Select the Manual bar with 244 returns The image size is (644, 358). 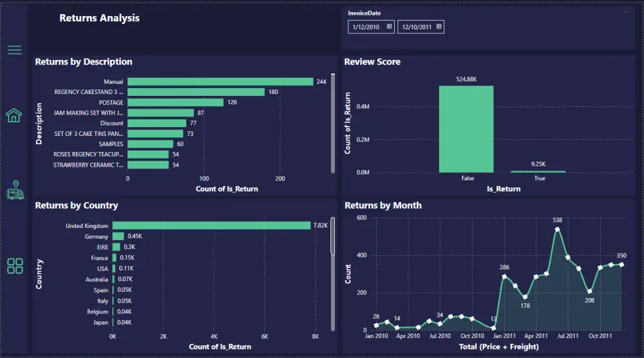[x=220, y=82]
